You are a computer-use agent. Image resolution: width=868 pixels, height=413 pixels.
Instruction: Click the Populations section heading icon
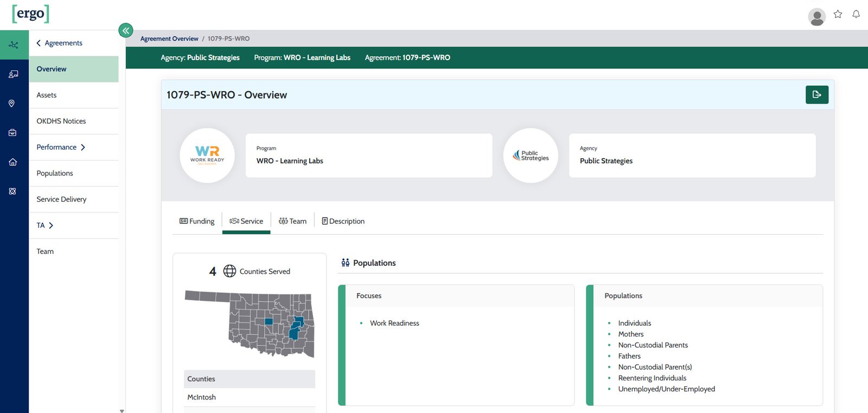coord(346,263)
